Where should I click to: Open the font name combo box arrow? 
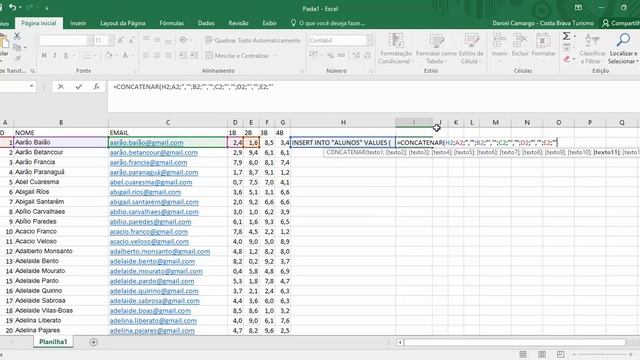(x=89, y=40)
